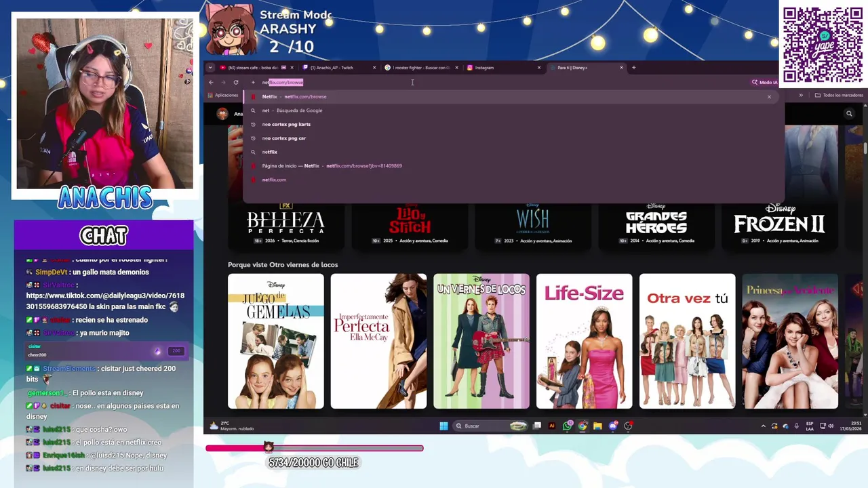Viewport: 868px width, 488px height.
Task: Close the Para ti Disney+ tab
Action: 621,67
